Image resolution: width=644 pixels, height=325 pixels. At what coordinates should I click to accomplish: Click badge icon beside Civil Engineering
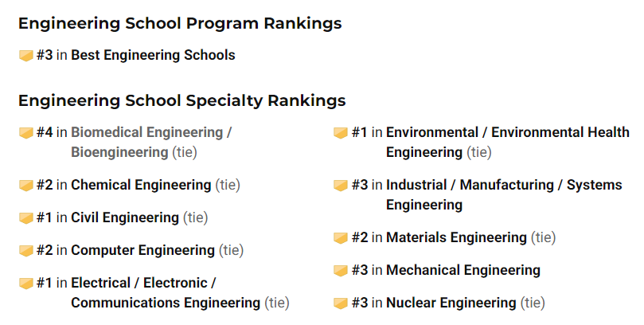tap(25, 218)
